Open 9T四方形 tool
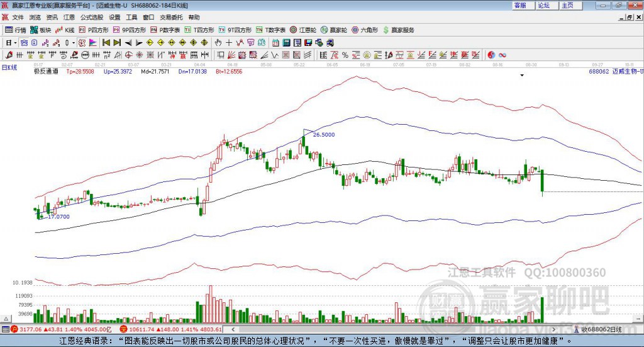This screenshot has width=644, height=347. [235, 30]
